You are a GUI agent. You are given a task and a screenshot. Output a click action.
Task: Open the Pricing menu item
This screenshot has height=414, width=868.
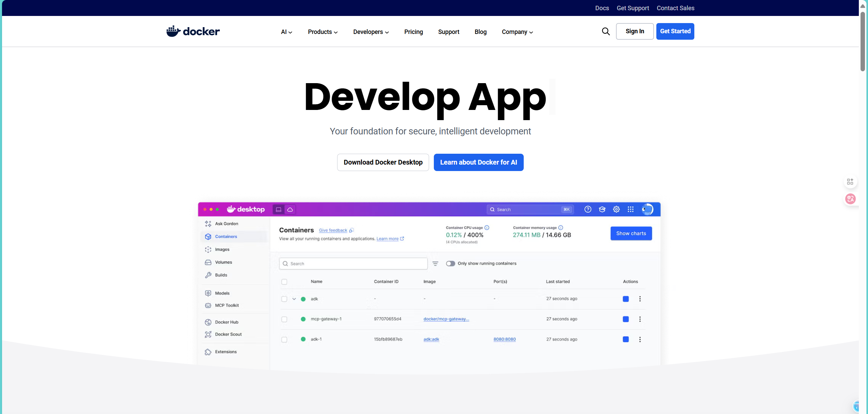click(x=413, y=32)
